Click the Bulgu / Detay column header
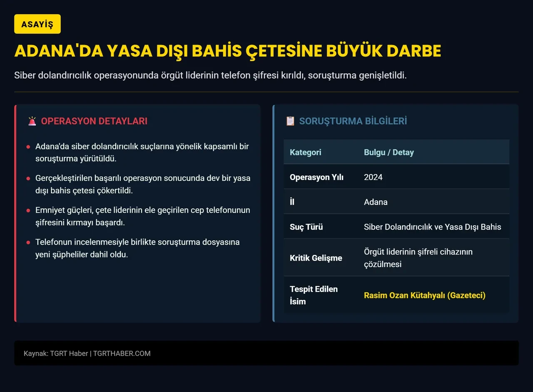The image size is (533, 392). pyautogui.click(x=389, y=152)
